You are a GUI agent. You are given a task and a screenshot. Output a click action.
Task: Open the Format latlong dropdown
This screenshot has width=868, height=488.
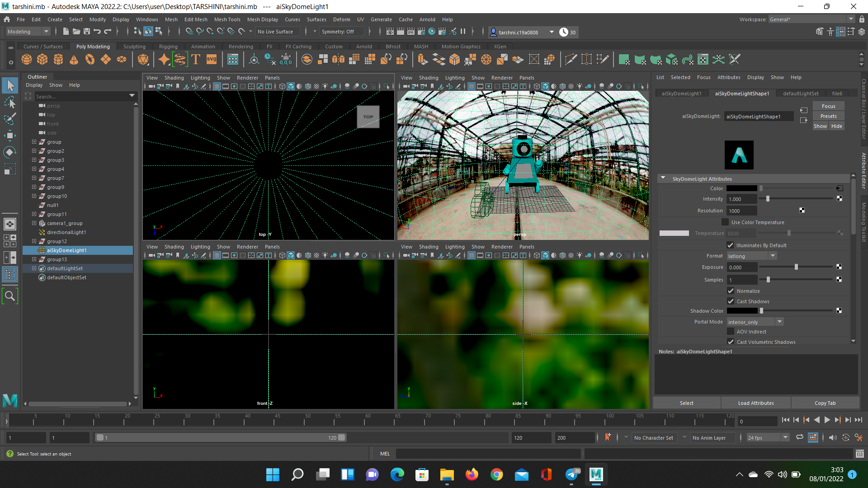click(x=751, y=256)
